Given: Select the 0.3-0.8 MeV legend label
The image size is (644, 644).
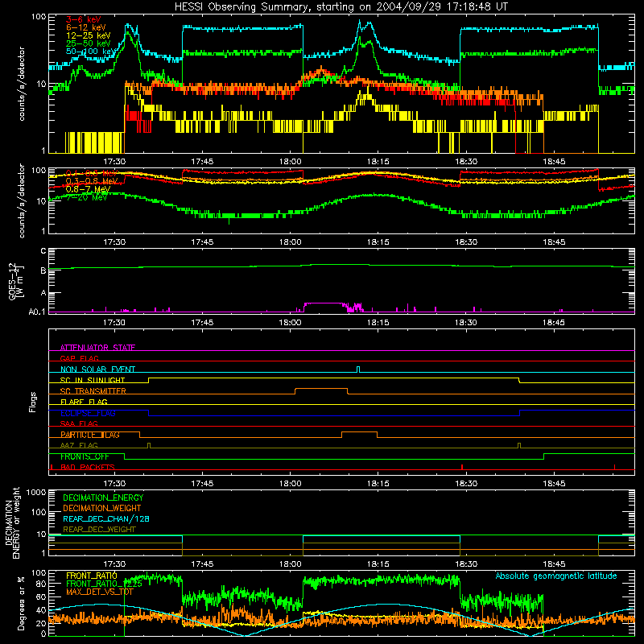Looking at the screenshot, I should 92,181.
